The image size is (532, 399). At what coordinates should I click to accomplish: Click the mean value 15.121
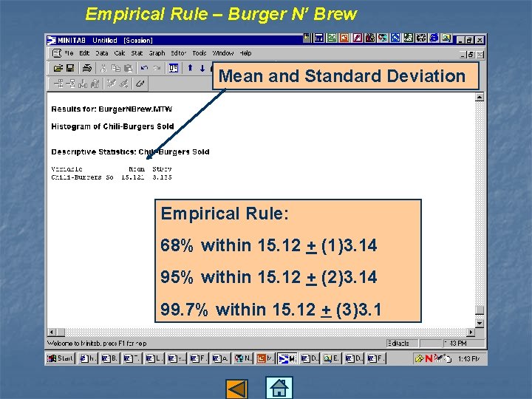(x=133, y=177)
